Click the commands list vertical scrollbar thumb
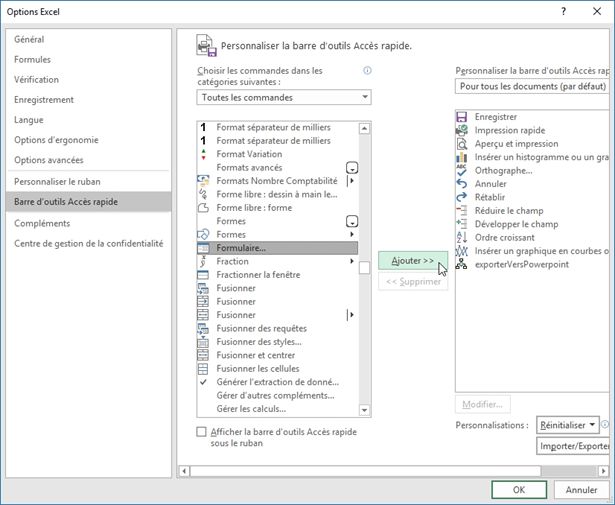Image resolution: width=615 pixels, height=505 pixels. 364,267
